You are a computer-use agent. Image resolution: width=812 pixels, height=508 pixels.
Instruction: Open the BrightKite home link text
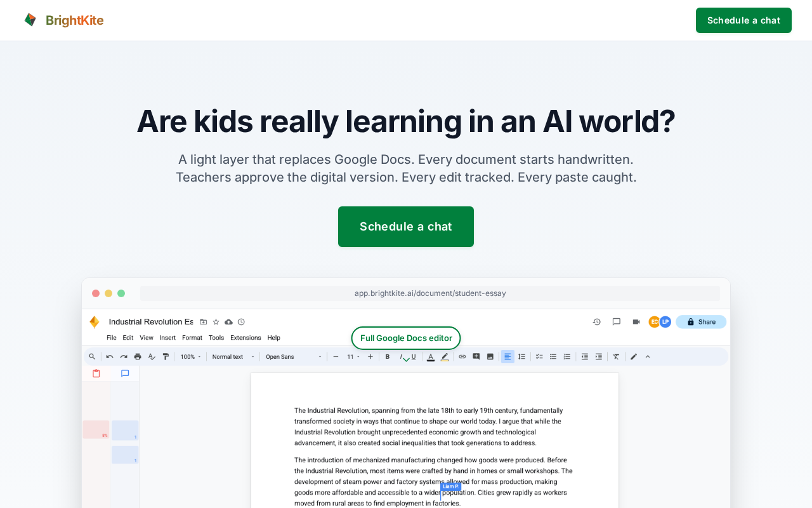click(74, 20)
